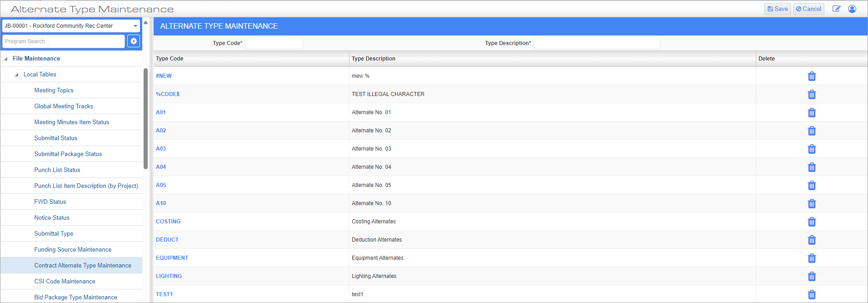This screenshot has width=868, height=303.
Task: Cancel the current edits
Action: [x=808, y=9]
